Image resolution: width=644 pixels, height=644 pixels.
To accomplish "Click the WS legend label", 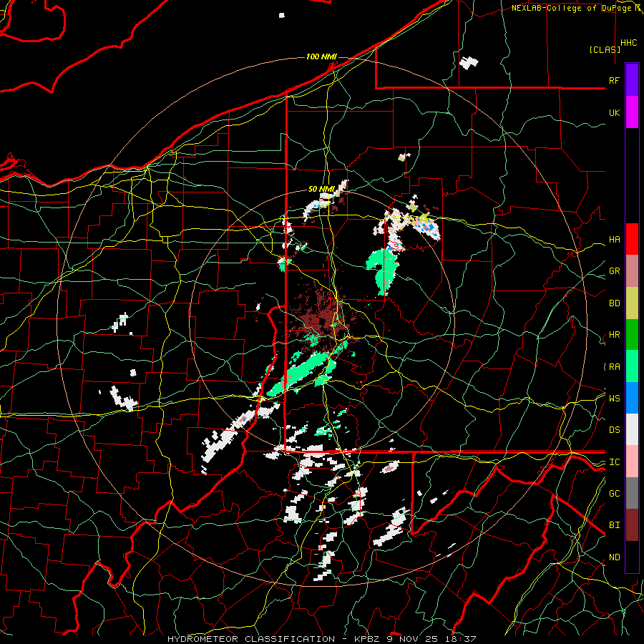I will coord(614,399).
